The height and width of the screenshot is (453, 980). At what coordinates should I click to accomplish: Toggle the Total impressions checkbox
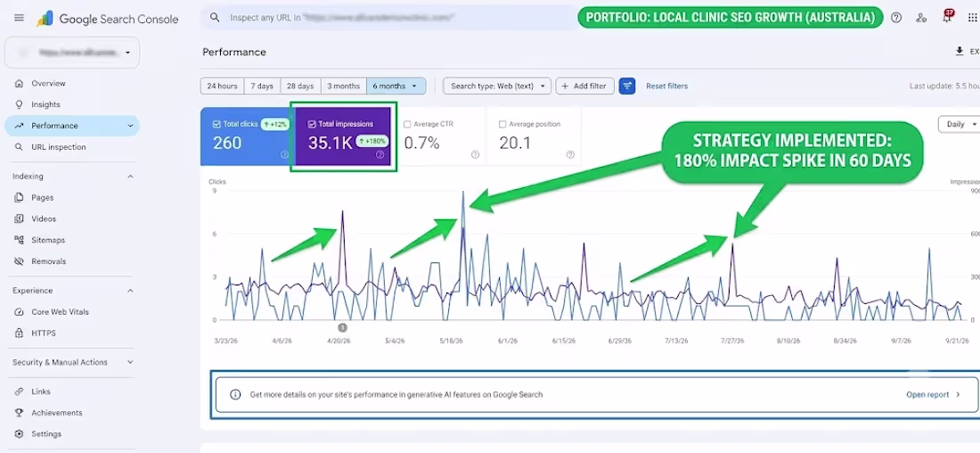click(312, 124)
